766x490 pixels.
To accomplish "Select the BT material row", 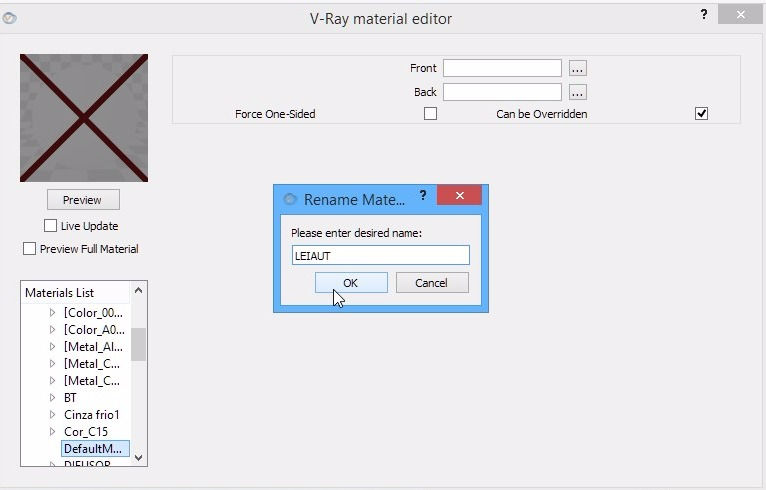I will tap(70, 398).
